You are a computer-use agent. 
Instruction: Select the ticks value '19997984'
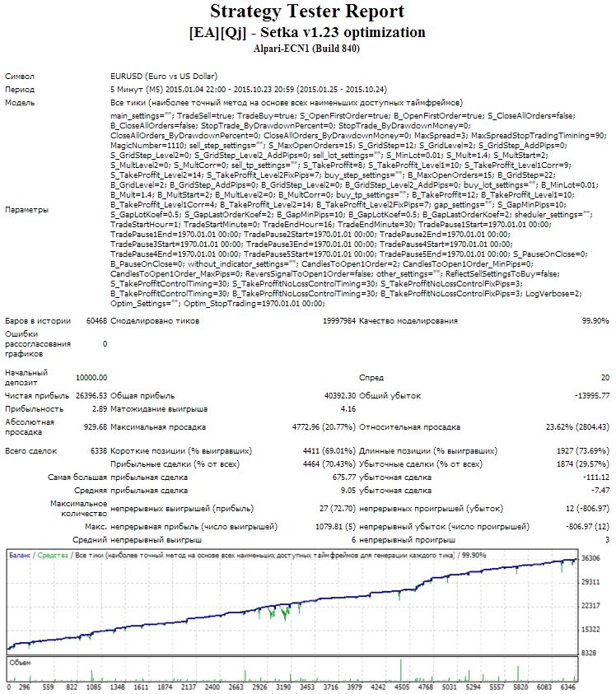(x=338, y=321)
